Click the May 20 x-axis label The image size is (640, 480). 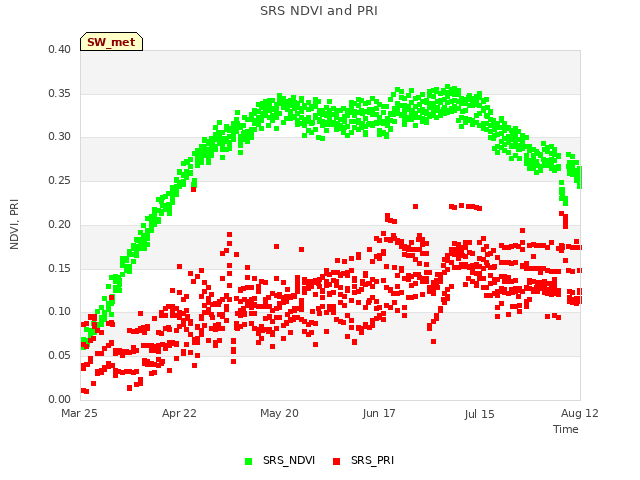pos(279,413)
